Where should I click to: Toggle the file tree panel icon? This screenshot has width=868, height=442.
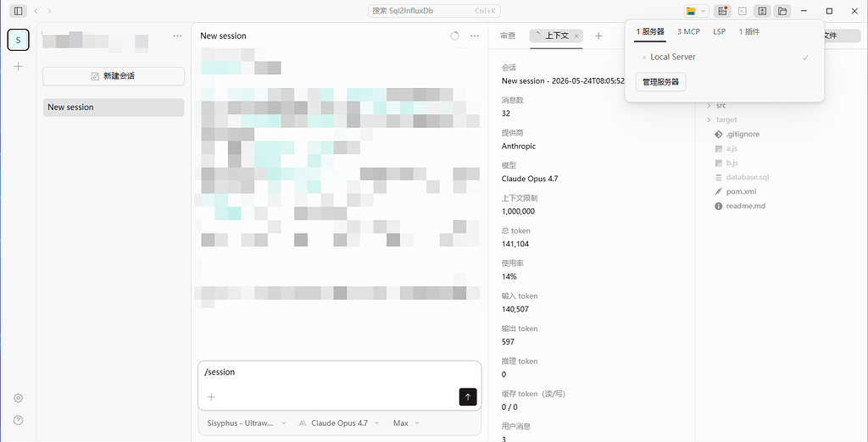(782, 11)
